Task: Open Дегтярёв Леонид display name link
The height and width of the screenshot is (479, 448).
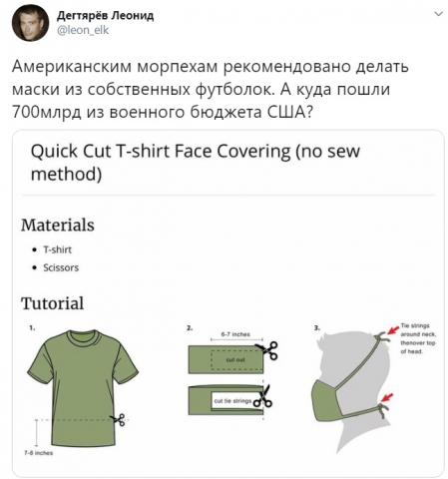Action: click(x=105, y=15)
